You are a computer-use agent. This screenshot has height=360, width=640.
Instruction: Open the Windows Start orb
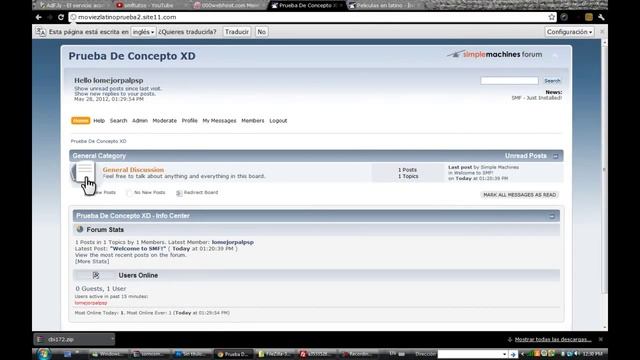pyautogui.click(x=44, y=354)
